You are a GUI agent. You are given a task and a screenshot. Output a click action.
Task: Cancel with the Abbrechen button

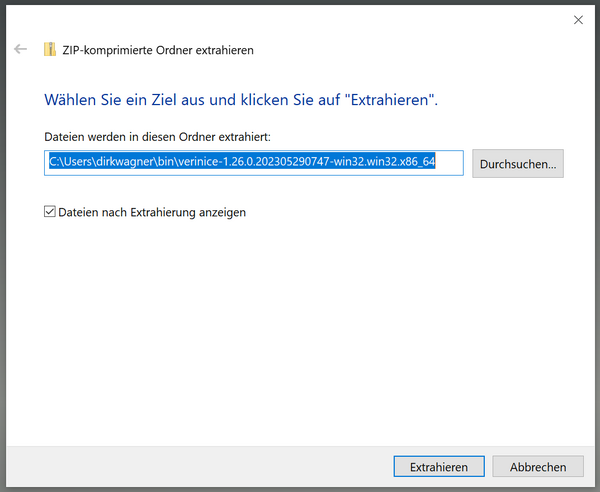click(x=538, y=466)
